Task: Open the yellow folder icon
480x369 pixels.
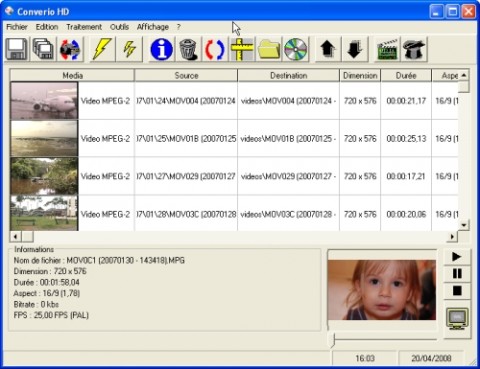Action: tap(269, 49)
